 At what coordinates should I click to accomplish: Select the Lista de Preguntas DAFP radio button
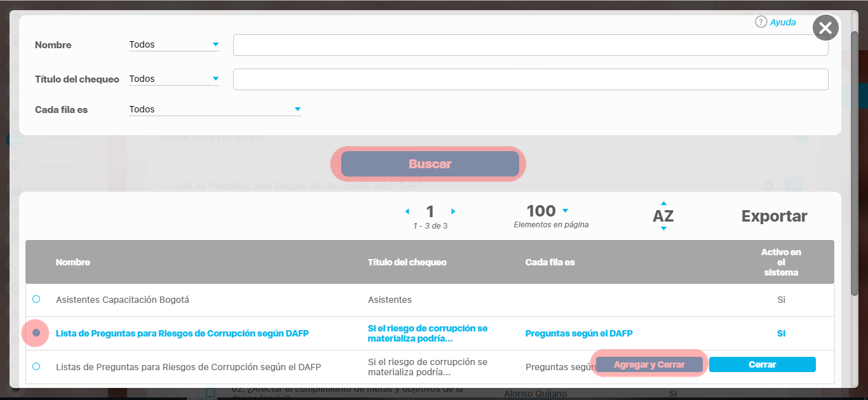[x=36, y=333]
